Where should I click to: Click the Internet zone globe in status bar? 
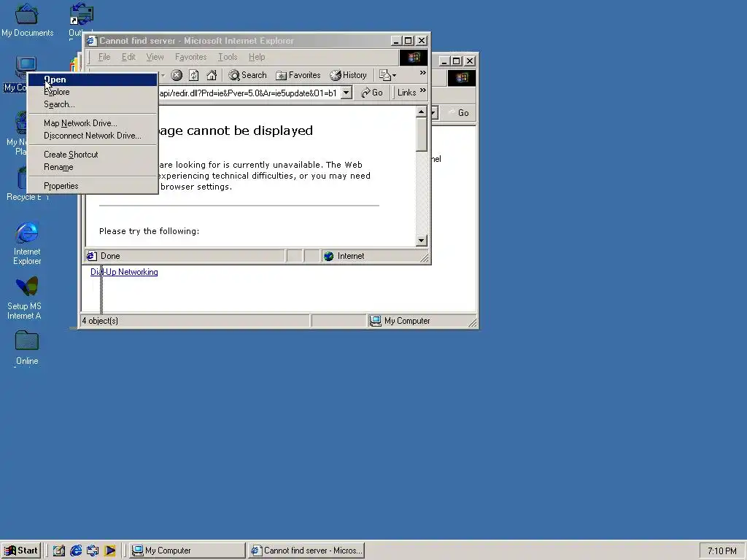pos(329,256)
